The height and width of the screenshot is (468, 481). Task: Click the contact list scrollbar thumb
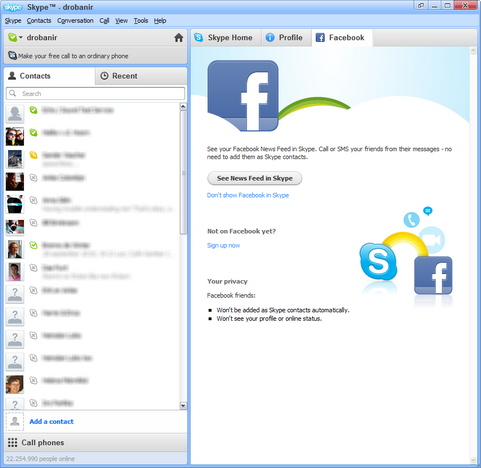(183, 173)
